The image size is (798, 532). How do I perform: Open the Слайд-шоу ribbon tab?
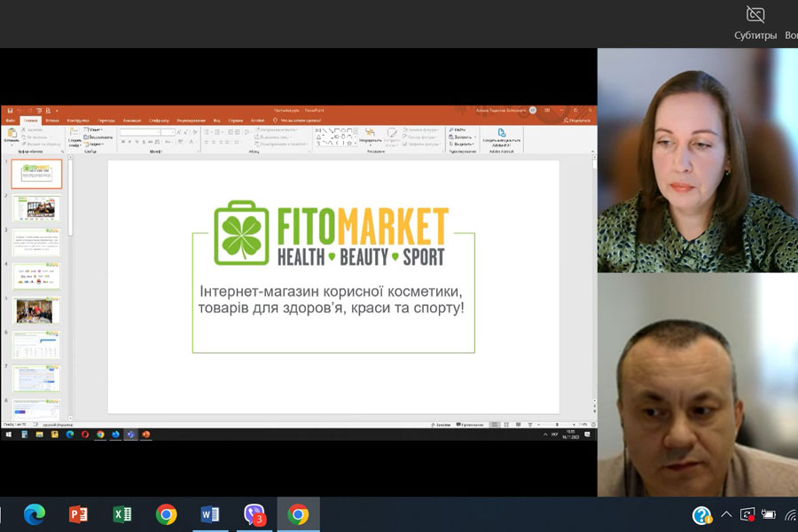point(159,121)
